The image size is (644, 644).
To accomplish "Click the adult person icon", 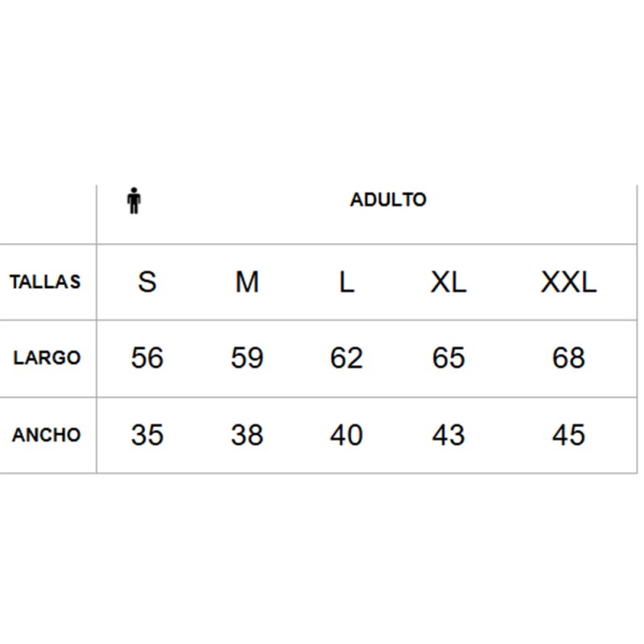I will click(134, 200).
